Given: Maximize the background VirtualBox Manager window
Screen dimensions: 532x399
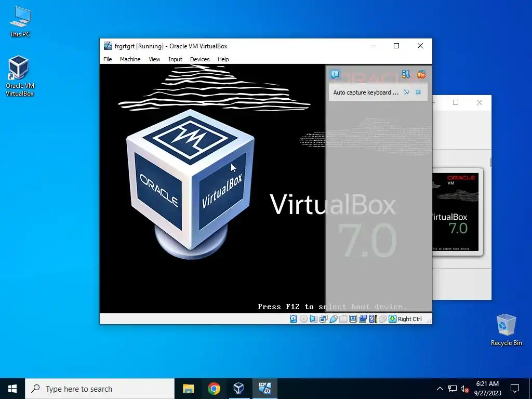Looking at the screenshot, I should 456,102.
